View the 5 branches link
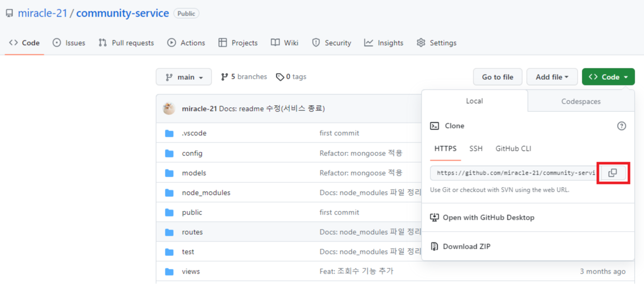Image resolution: width=644 pixels, height=300 pixels. pos(244,77)
